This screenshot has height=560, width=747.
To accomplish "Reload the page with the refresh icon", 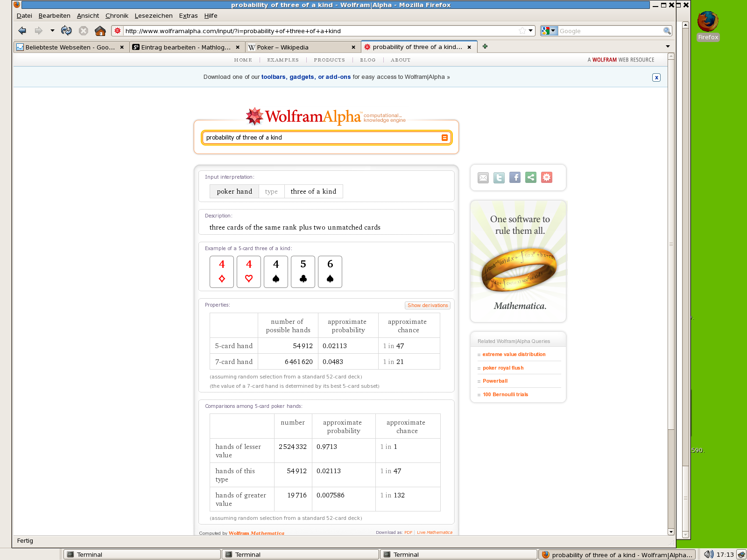I will 66,31.
